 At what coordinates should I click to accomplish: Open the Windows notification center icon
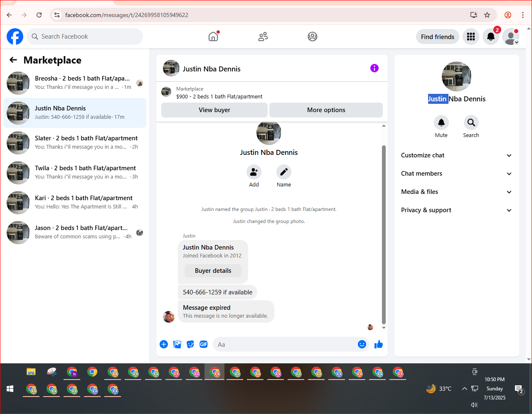point(519,389)
